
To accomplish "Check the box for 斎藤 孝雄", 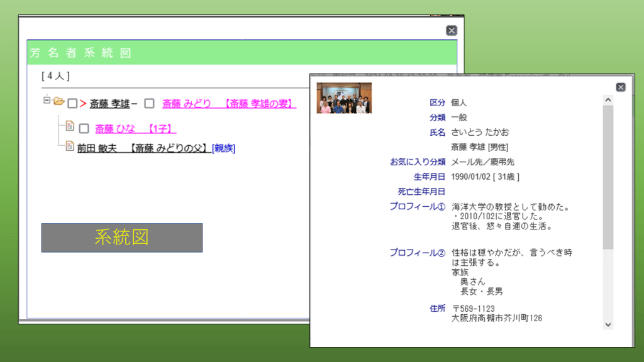I will tap(72, 104).
